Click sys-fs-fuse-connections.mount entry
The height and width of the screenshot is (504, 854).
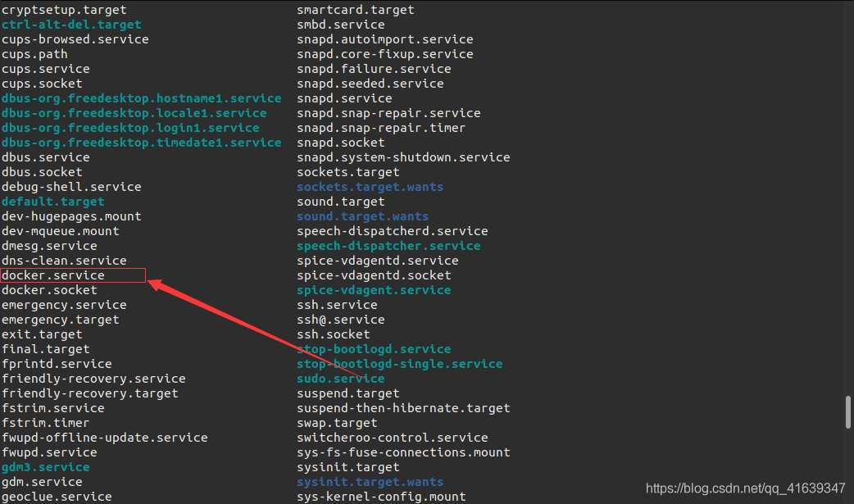coord(403,452)
